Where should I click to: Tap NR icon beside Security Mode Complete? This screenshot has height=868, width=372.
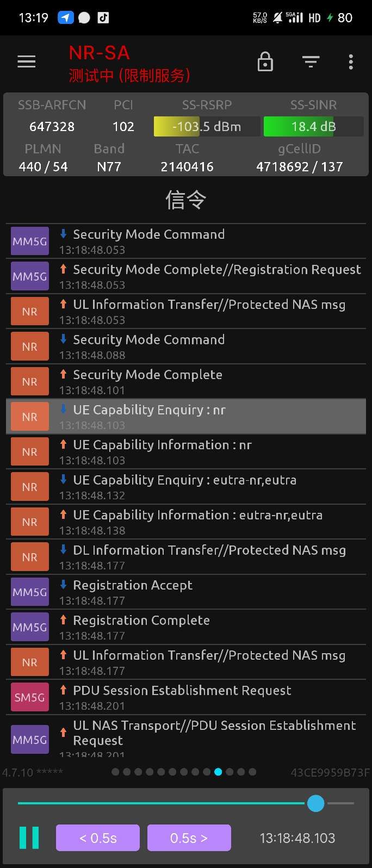(30, 382)
